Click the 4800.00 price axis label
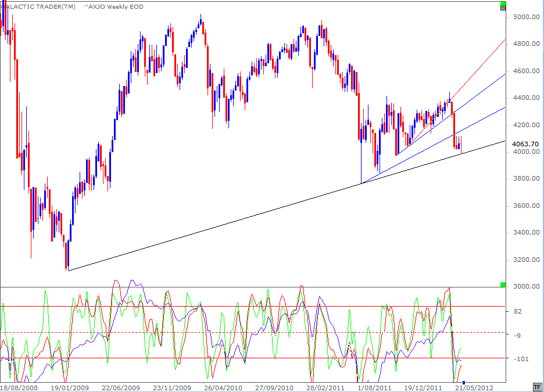The height and width of the screenshot is (392, 544). (527, 44)
